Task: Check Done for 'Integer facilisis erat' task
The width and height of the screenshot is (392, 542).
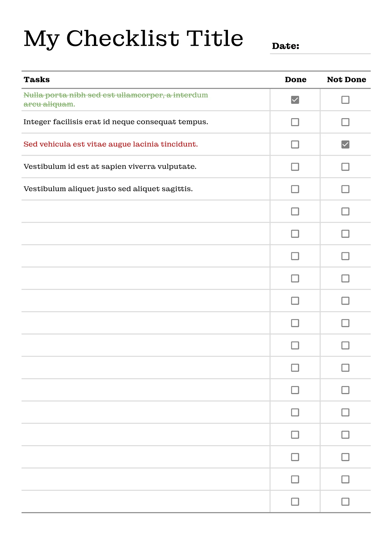Action: [x=295, y=122]
